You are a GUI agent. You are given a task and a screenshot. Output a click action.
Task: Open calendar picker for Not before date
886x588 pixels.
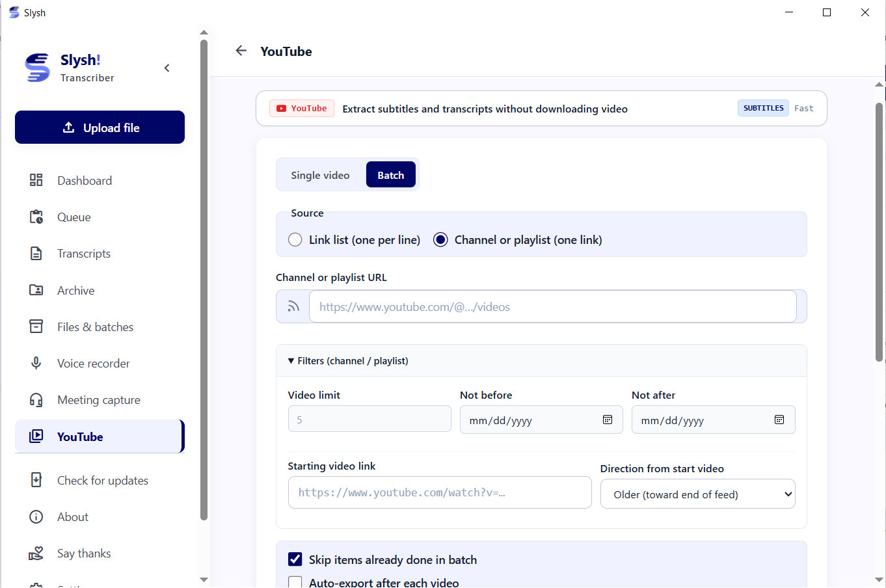point(608,420)
